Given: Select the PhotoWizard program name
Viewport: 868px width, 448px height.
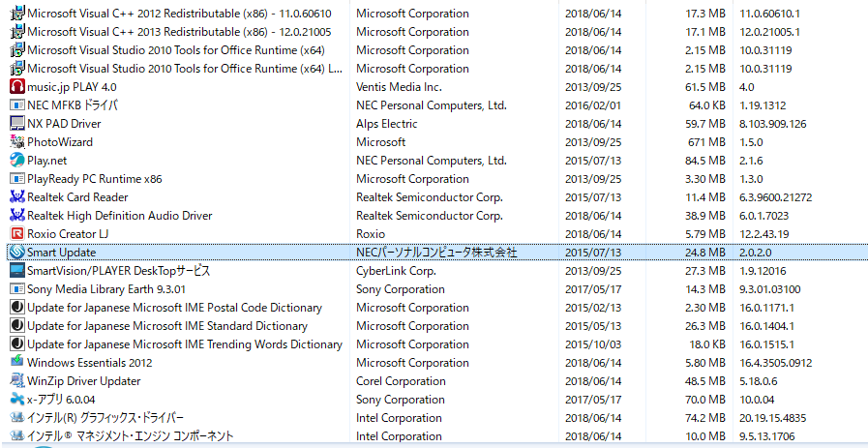Looking at the screenshot, I should point(60,142).
